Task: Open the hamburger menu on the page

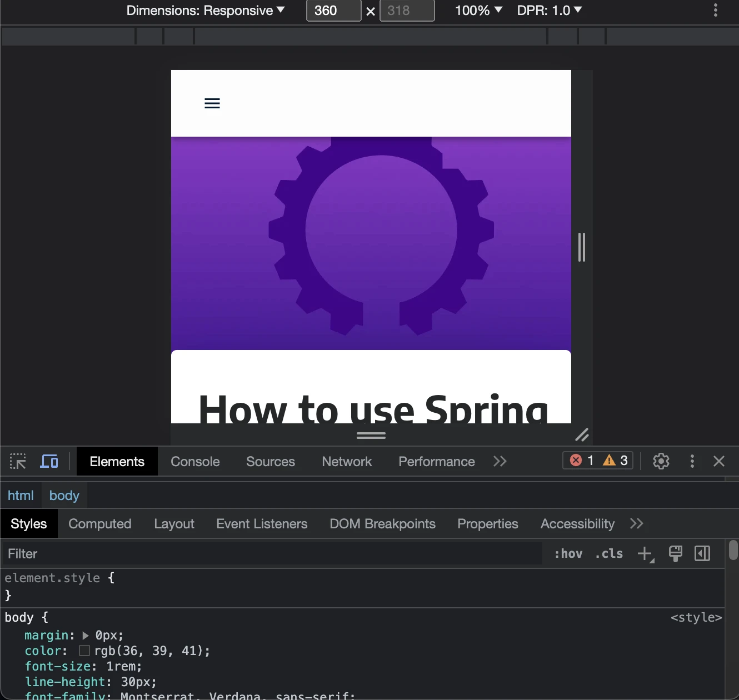Action: 212,103
